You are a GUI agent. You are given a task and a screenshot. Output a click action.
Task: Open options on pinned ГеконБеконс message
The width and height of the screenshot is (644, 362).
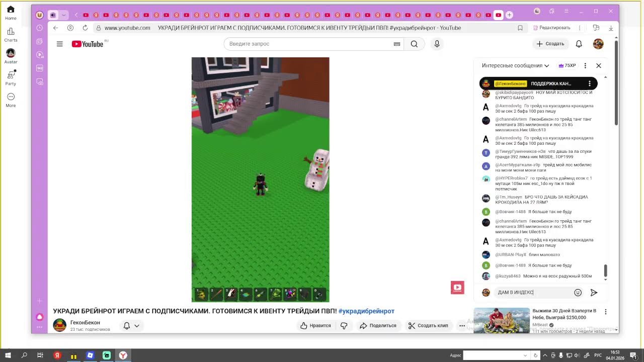[589, 83]
